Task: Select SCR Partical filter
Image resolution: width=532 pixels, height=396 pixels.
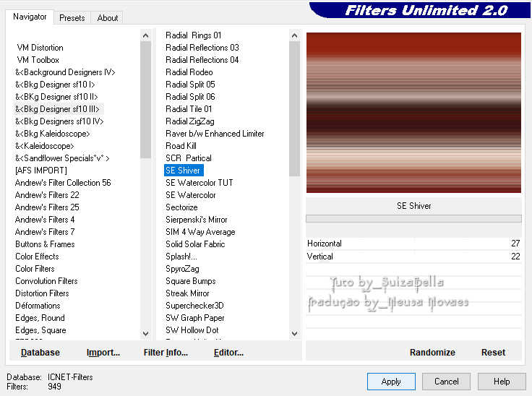Action: click(189, 158)
